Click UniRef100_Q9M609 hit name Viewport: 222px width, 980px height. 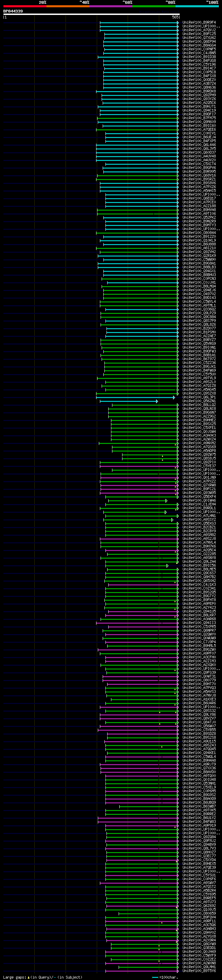point(199,122)
